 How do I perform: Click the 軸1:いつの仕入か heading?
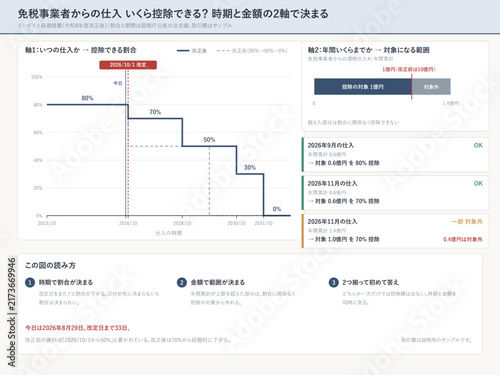(x=81, y=50)
